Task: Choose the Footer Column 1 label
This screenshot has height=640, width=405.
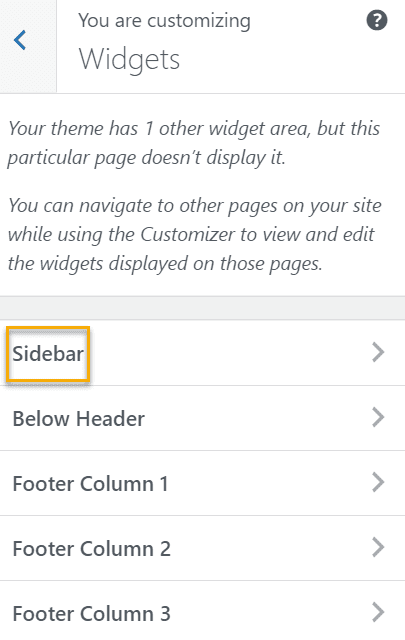Action: (x=90, y=484)
